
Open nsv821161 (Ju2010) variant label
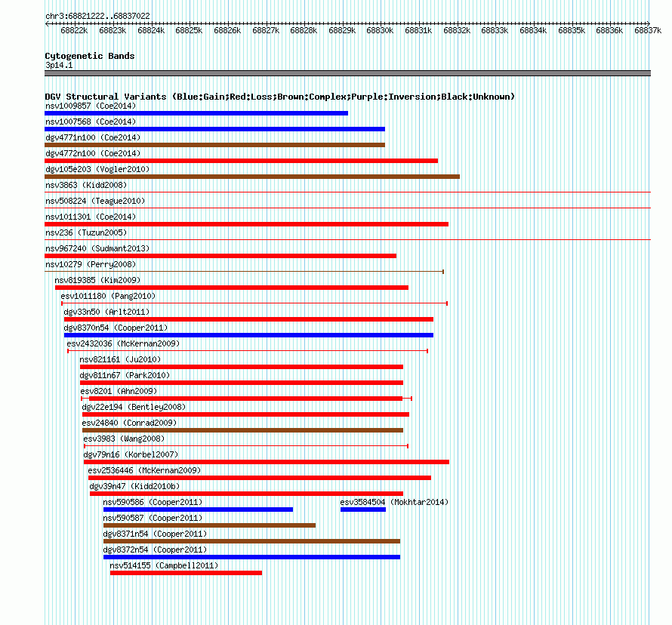coord(120,359)
